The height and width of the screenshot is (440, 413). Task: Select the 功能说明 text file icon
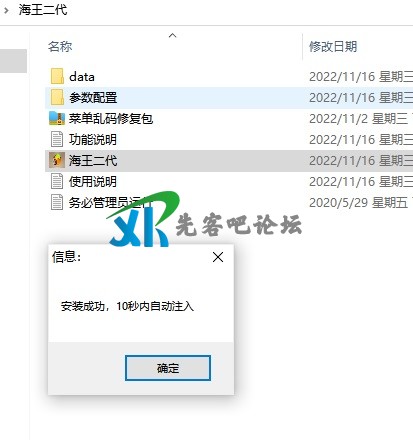57,139
